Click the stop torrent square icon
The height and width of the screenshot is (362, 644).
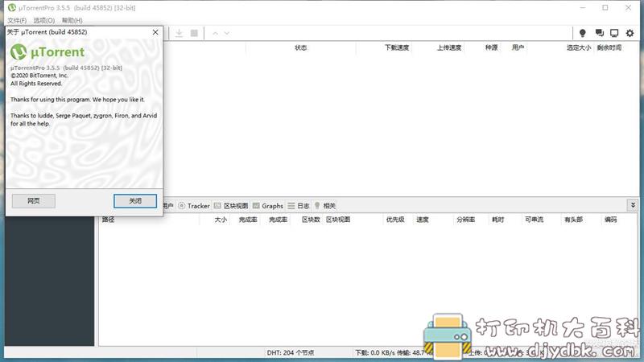[x=194, y=33]
